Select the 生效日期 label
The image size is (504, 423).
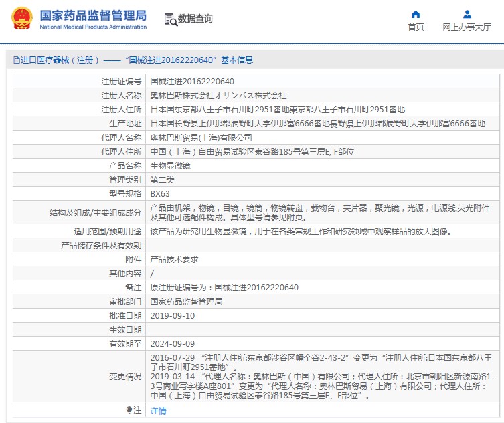pyautogui.click(x=125, y=330)
